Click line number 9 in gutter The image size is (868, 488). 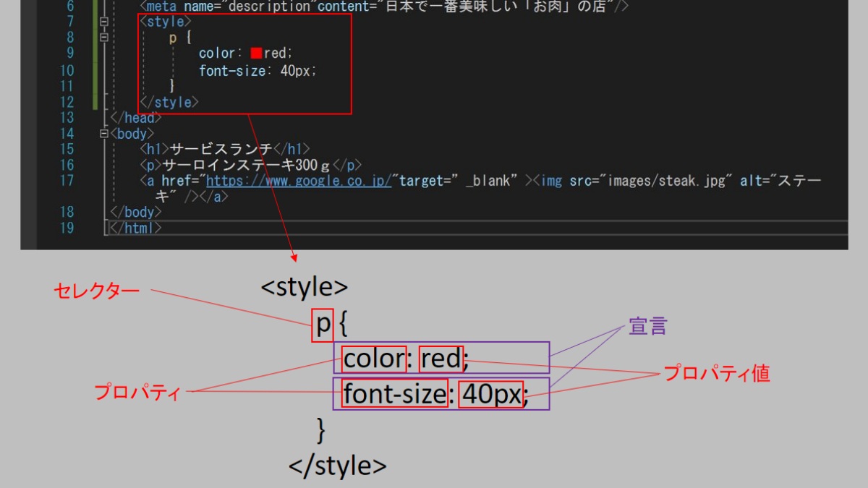click(69, 53)
